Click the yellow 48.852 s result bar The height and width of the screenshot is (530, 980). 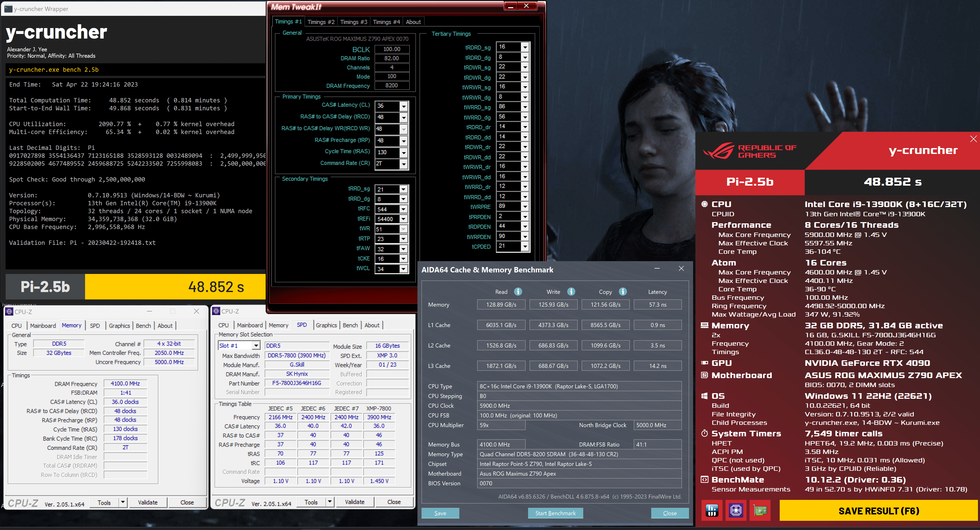175,287
